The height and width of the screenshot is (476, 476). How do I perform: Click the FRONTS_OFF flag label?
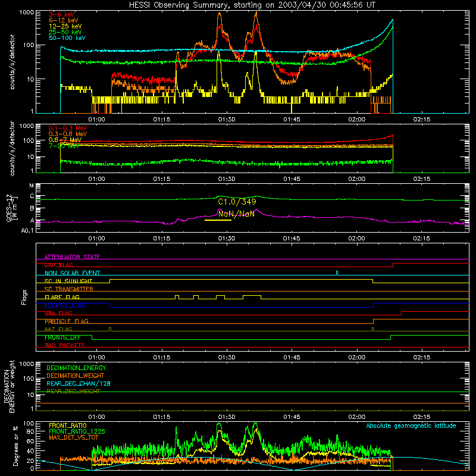coord(62,337)
